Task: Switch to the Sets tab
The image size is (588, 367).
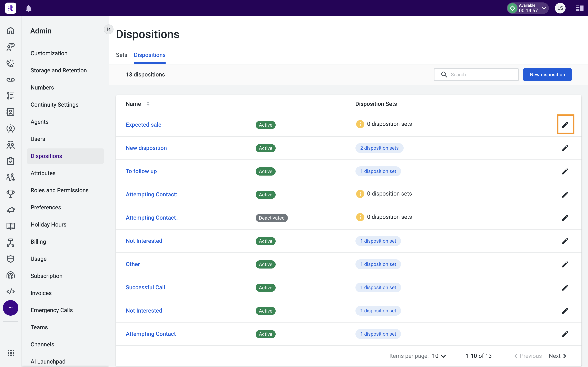Action: click(x=121, y=55)
